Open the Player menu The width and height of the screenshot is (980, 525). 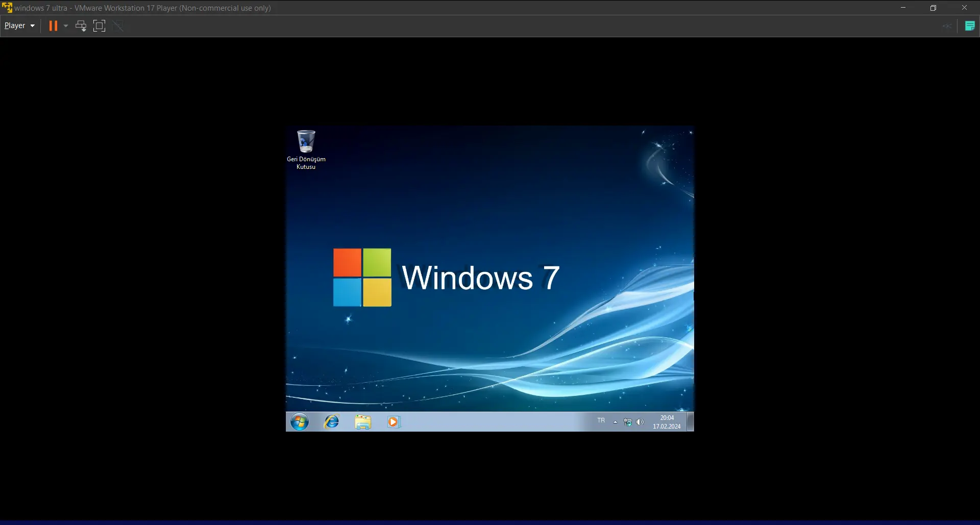[x=19, y=26]
